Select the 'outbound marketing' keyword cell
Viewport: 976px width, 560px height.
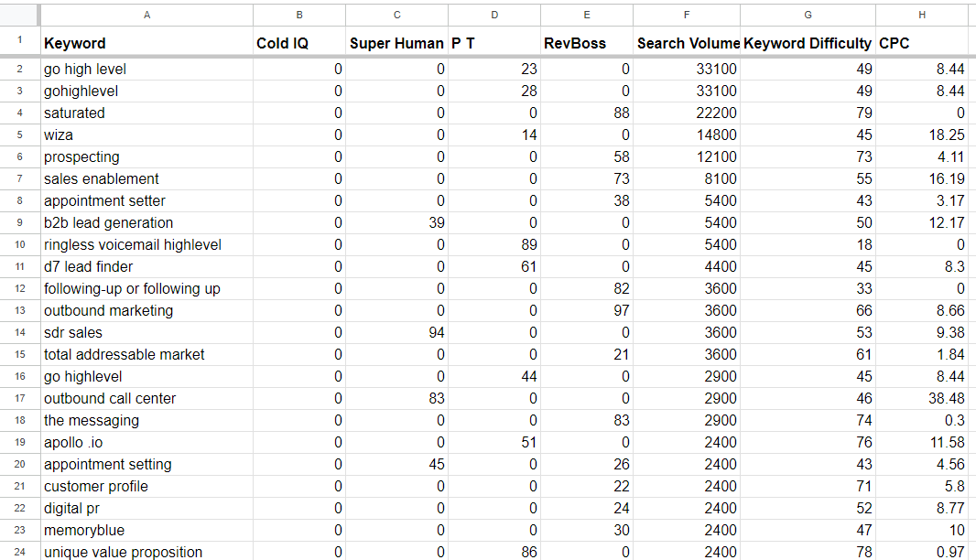(146, 310)
